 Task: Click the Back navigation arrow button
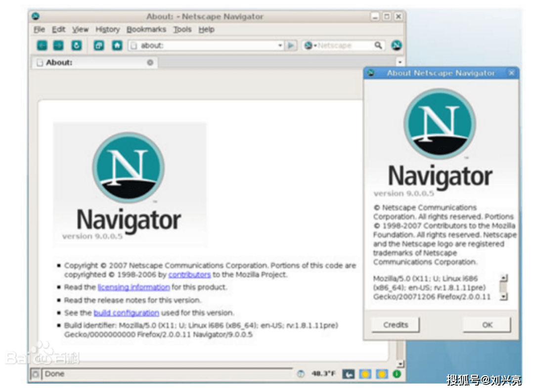point(42,45)
